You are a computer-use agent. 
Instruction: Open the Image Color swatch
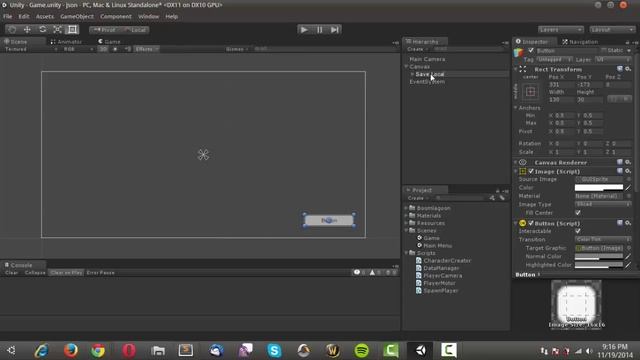pos(599,188)
